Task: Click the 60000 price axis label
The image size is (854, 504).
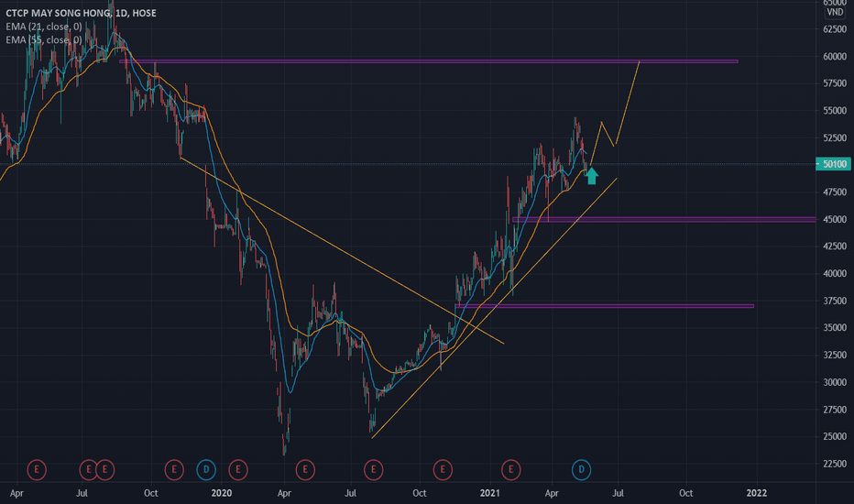Action: coord(835,56)
